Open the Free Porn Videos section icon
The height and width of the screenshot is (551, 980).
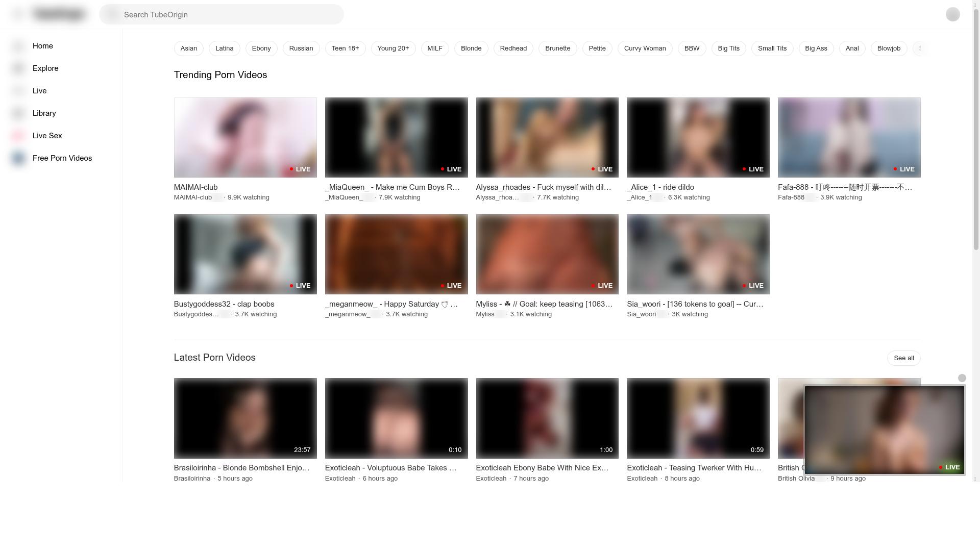(x=18, y=158)
